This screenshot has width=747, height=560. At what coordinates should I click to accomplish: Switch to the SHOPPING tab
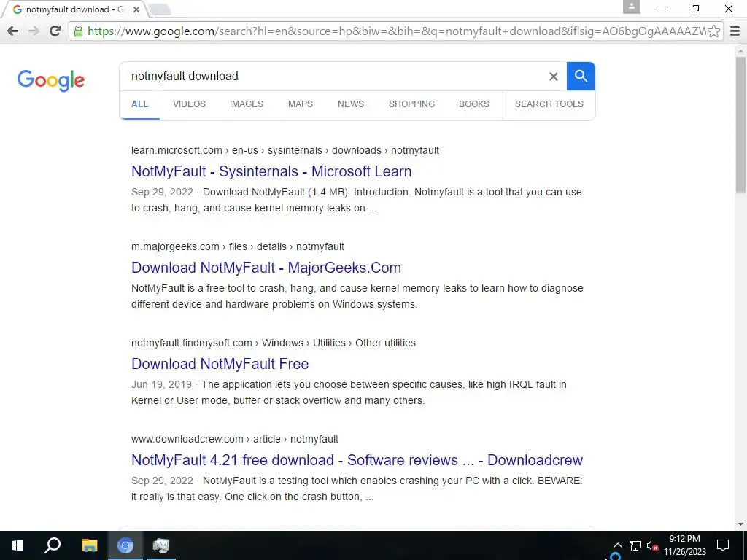pyautogui.click(x=411, y=104)
